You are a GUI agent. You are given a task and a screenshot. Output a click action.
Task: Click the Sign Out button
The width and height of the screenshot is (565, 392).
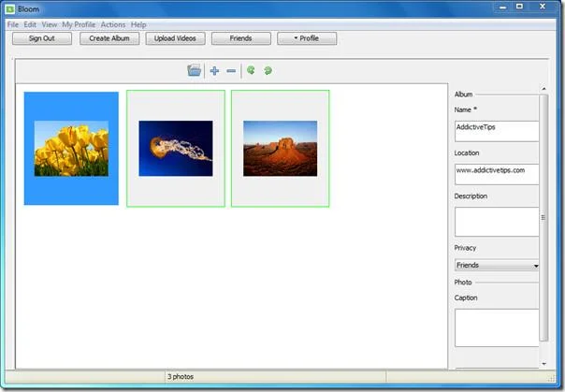coord(42,38)
